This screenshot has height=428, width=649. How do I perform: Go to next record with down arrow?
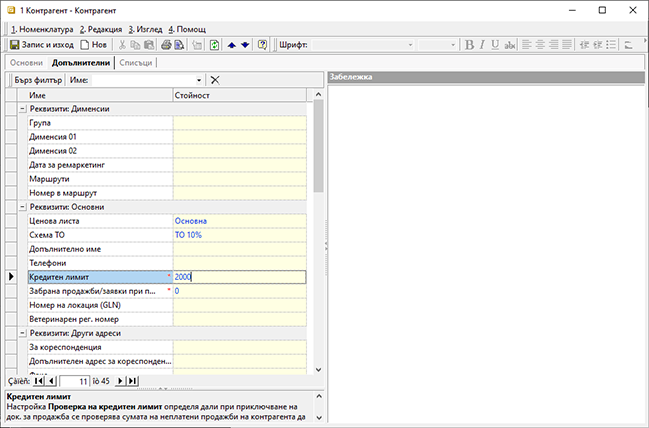pyautogui.click(x=245, y=45)
